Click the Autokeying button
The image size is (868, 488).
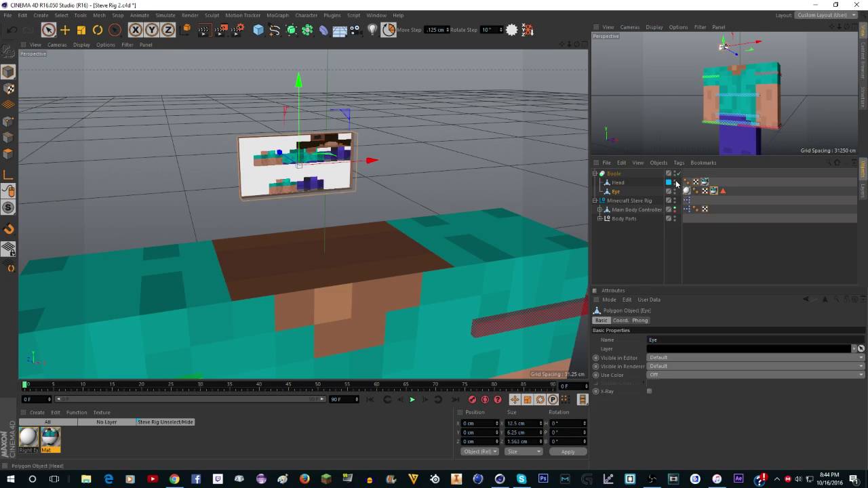[485, 399]
